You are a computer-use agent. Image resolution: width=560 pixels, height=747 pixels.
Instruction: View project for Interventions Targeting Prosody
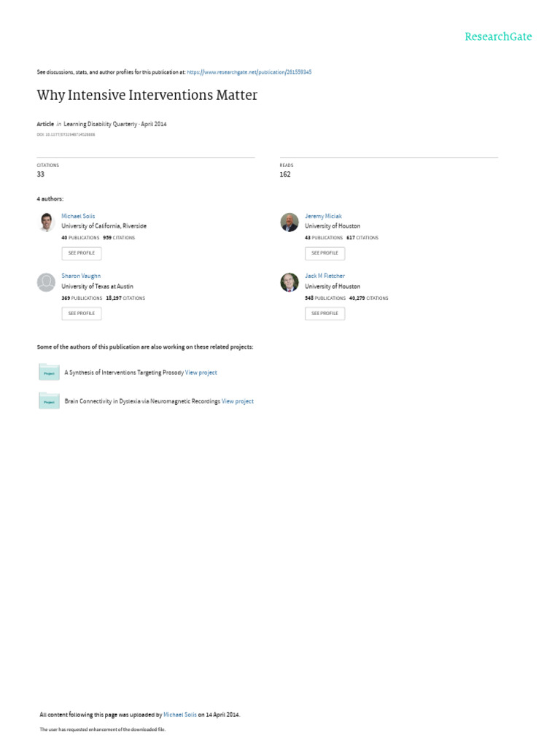[201, 372]
